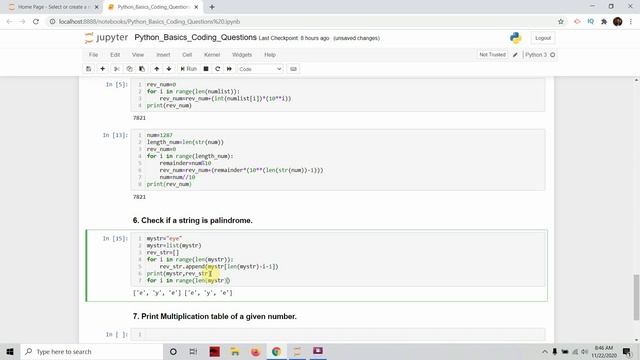Click the Not Trusted button
The image size is (640, 360).
point(492,55)
